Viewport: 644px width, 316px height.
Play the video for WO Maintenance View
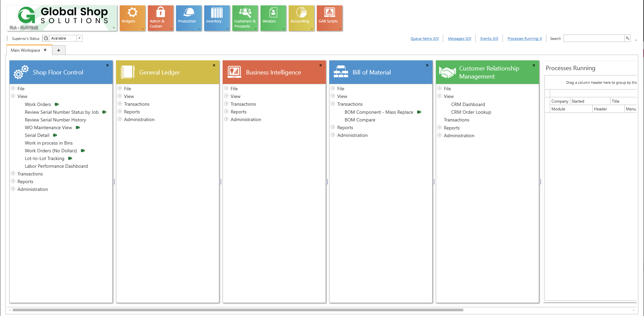point(78,127)
